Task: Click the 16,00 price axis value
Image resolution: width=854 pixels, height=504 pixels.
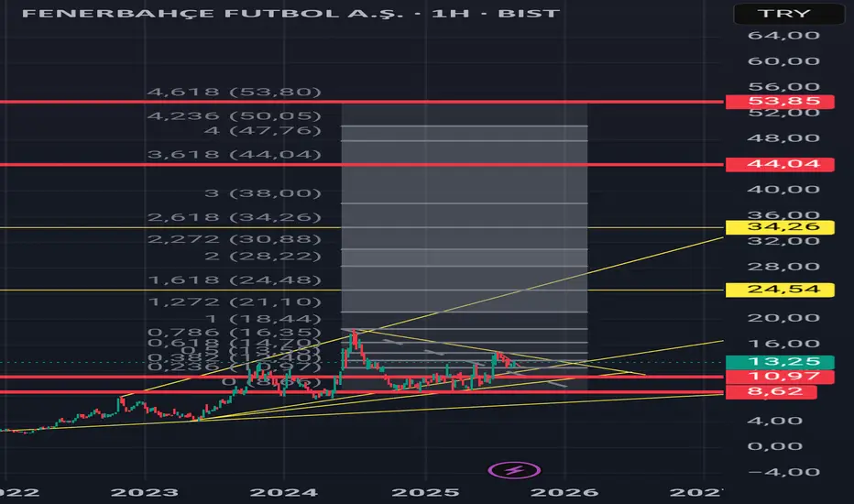Action: tap(783, 344)
